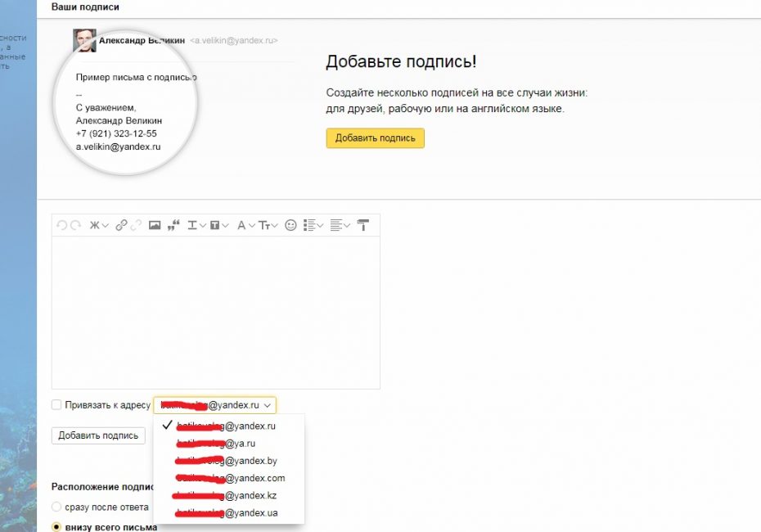Open the font family A dropdown
Screen dimensions: 761x532
point(245,225)
